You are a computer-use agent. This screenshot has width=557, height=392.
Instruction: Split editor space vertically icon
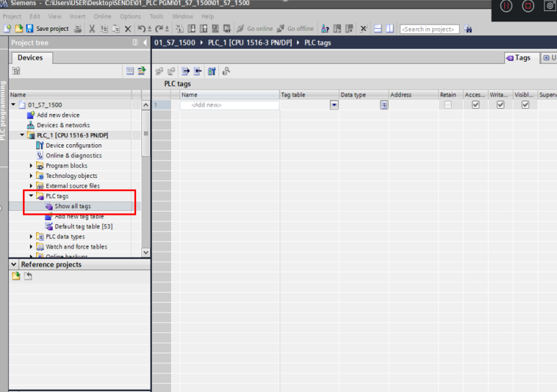click(390, 28)
